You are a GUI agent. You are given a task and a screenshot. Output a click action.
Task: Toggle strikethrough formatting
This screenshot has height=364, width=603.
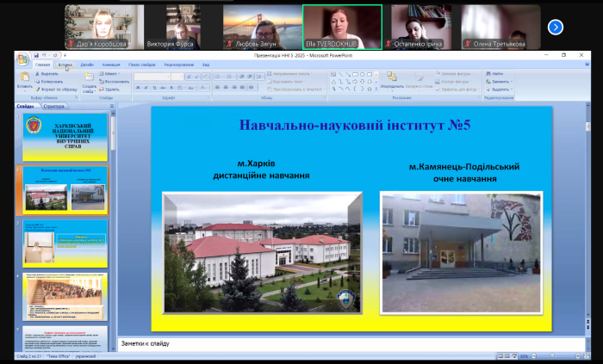tap(163, 88)
